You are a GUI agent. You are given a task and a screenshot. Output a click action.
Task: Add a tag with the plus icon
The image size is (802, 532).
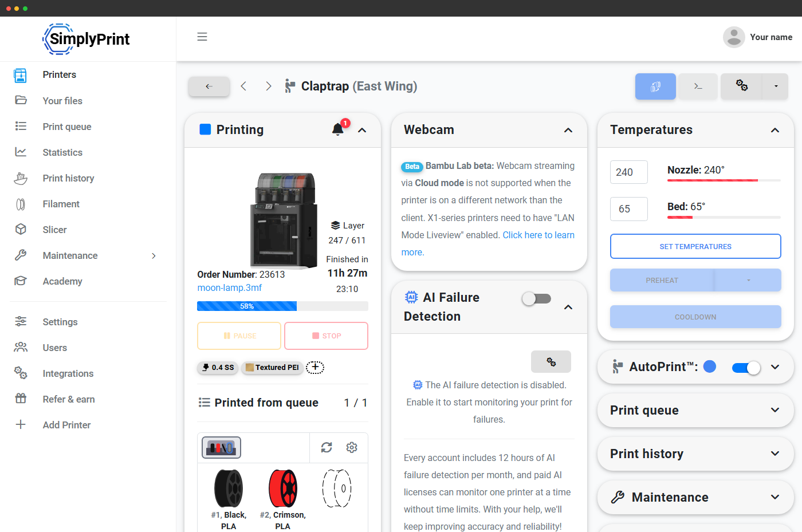(315, 367)
